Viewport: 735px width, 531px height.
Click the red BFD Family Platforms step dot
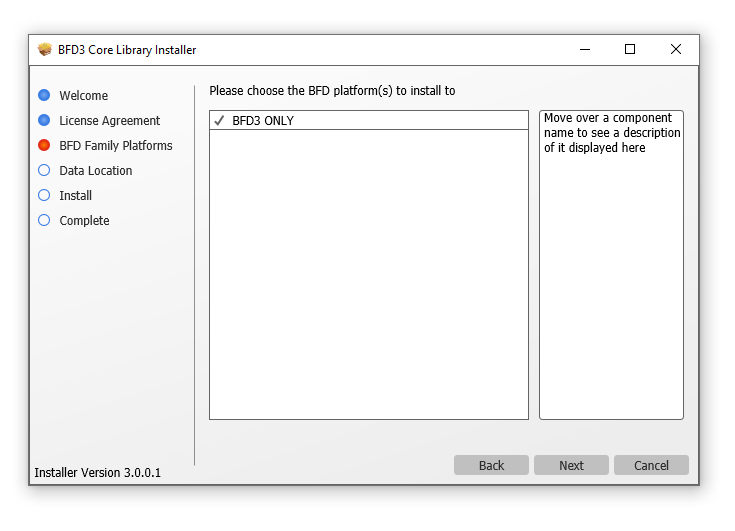pos(44,145)
